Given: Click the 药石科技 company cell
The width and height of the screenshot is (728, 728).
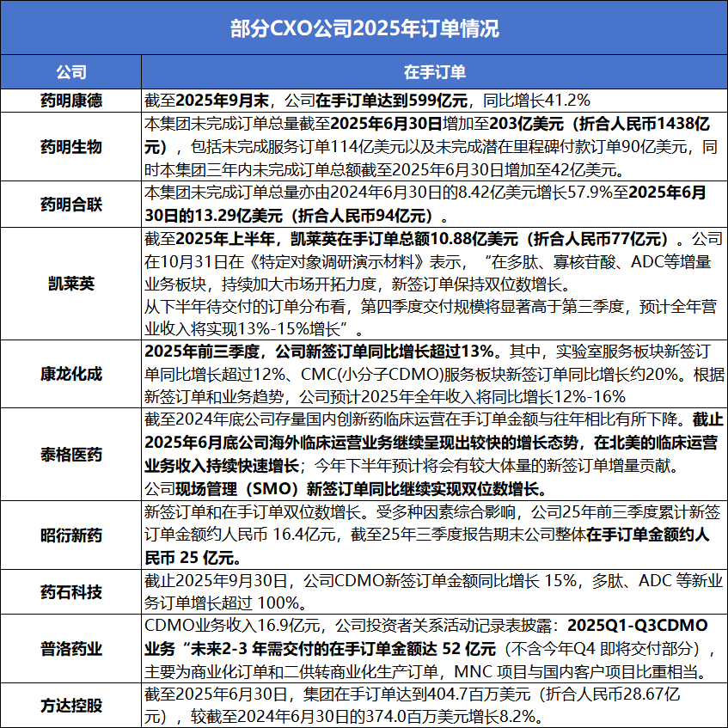Looking at the screenshot, I should (x=71, y=592).
